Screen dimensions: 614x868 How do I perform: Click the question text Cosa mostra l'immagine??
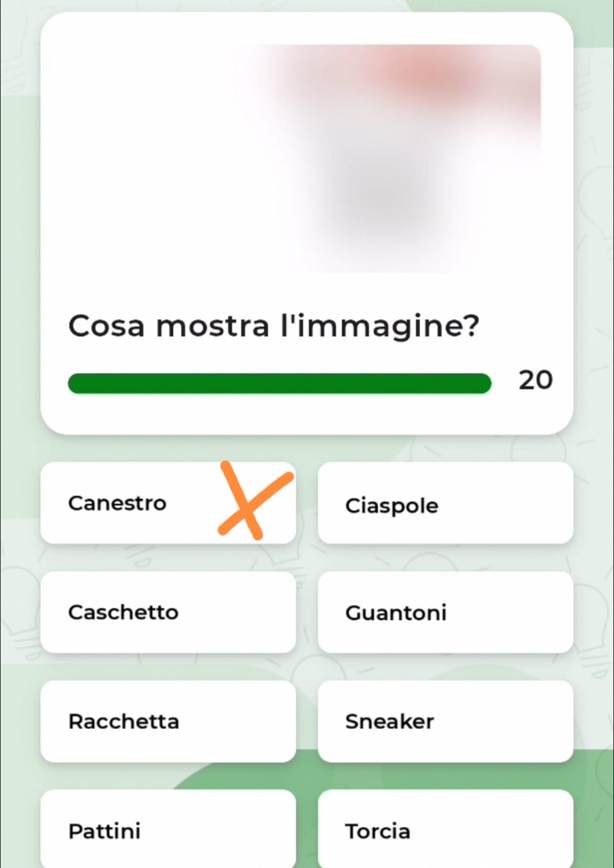274,326
